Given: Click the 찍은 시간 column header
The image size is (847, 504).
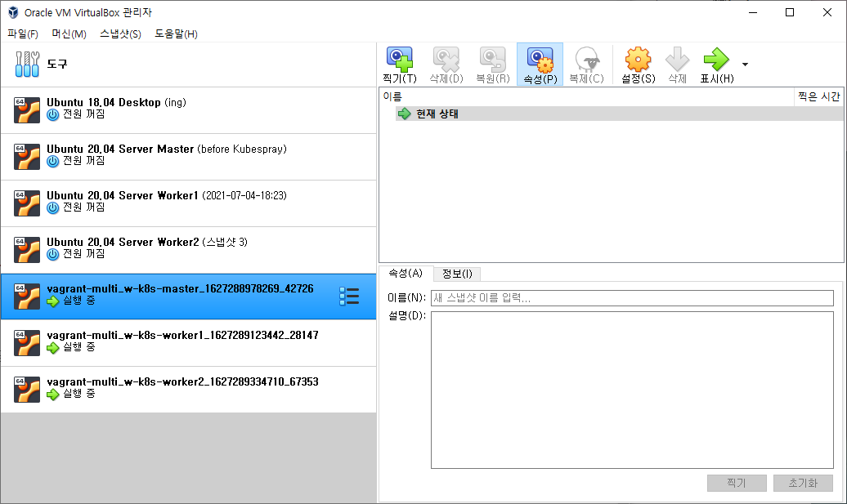Looking at the screenshot, I should [818, 96].
